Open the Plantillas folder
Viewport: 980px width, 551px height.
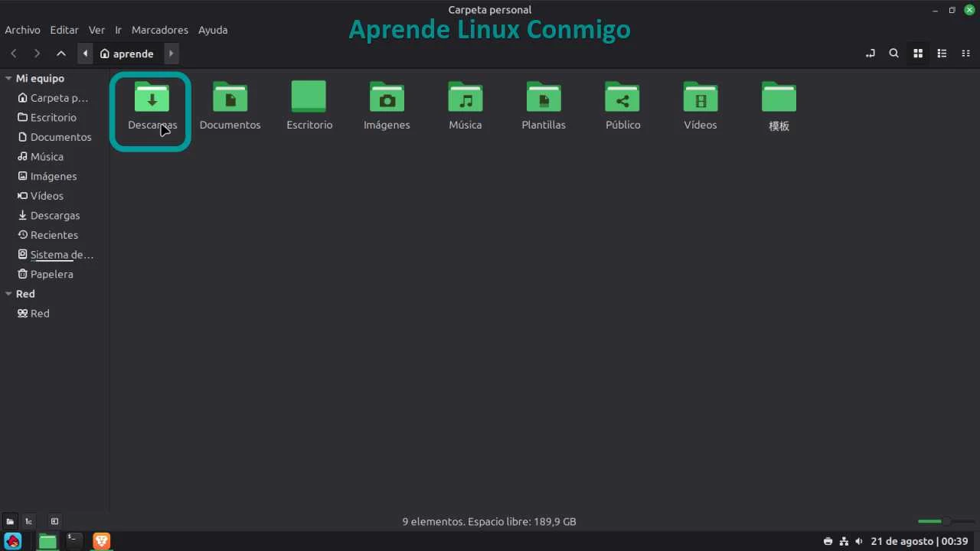pyautogui.click(x=544, y=96)
